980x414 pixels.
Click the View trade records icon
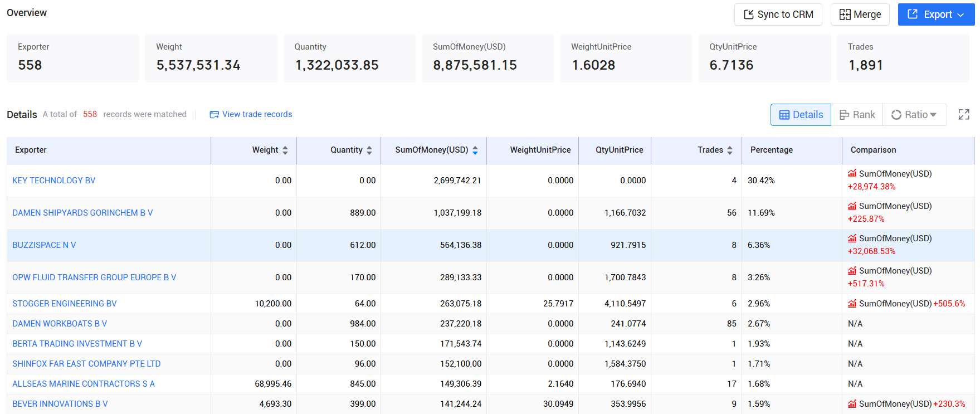click(214, 115)
